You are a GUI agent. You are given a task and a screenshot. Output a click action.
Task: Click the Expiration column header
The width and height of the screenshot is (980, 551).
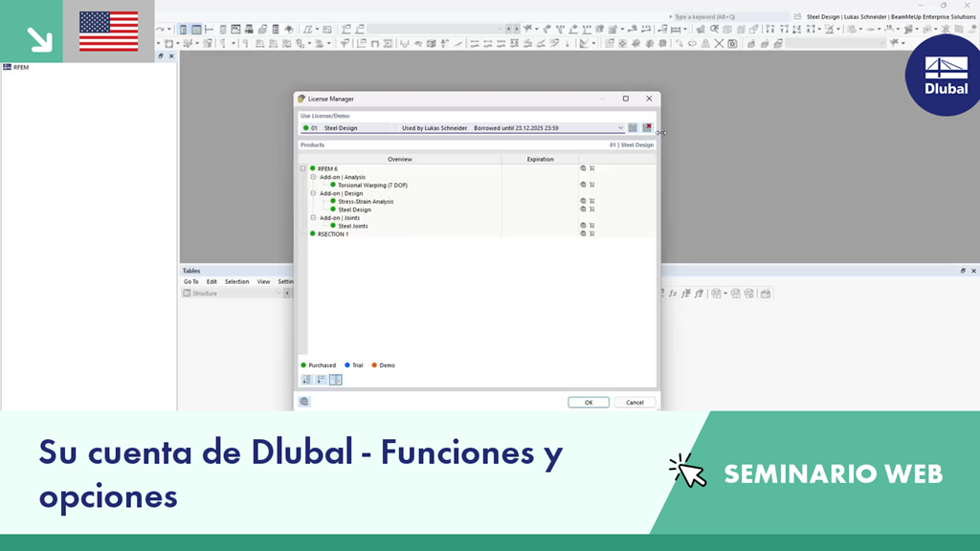coord(540,160)
